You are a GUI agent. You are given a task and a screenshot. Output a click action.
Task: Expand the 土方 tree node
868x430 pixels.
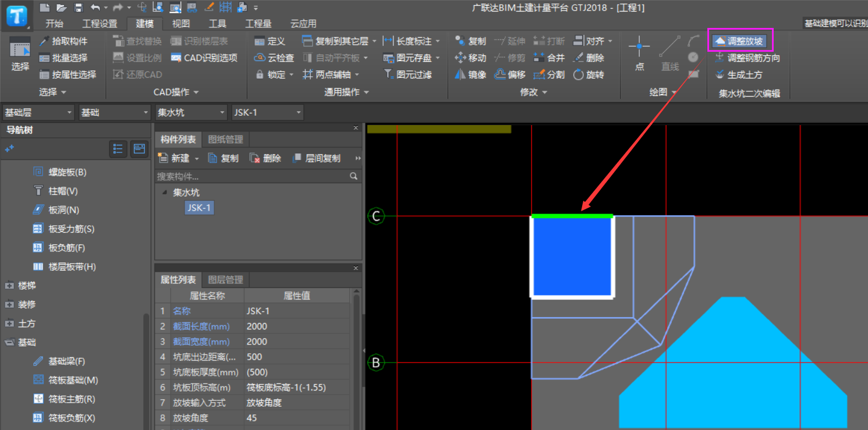(x=9, y=324)
